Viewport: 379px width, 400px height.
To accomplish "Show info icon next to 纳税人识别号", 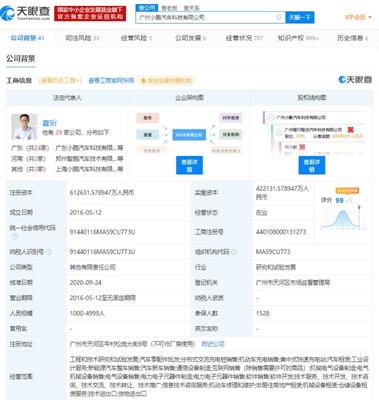I will [x=49, y=252].
